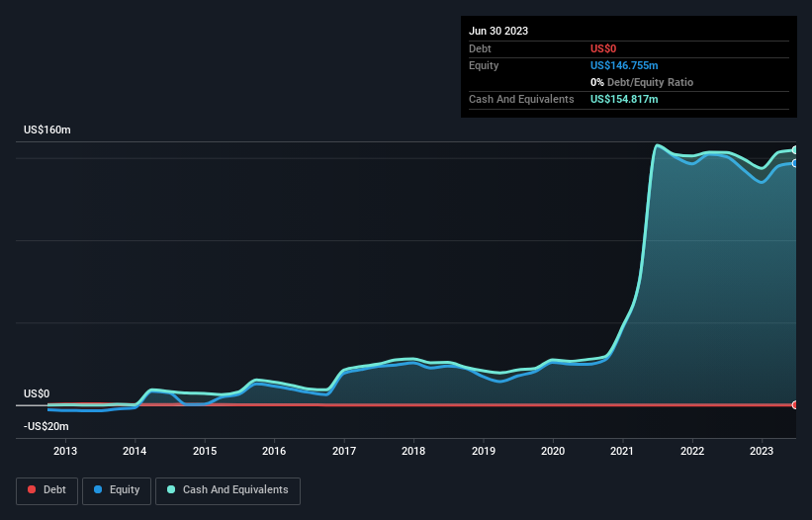Click the 2019 x-axis label
Image resolution: width=812 pixels, height=520 pixels.
point(484,451)
